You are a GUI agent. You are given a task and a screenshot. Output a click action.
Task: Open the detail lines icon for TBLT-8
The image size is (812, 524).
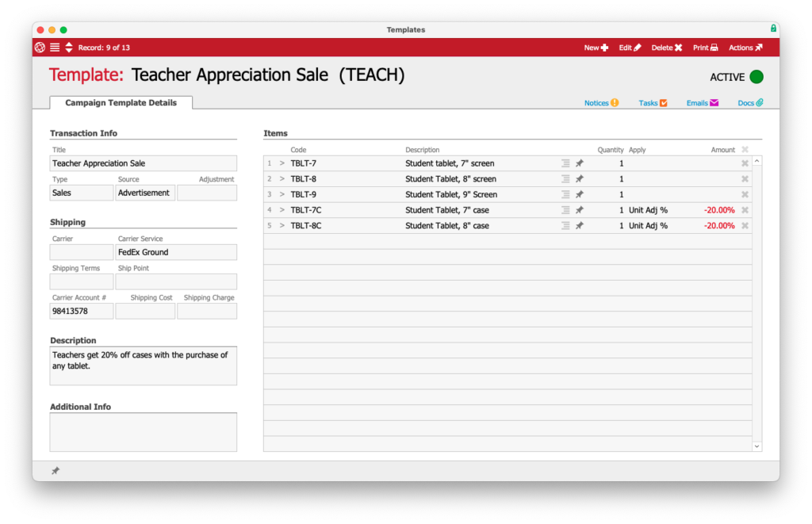tap(565, 179)
